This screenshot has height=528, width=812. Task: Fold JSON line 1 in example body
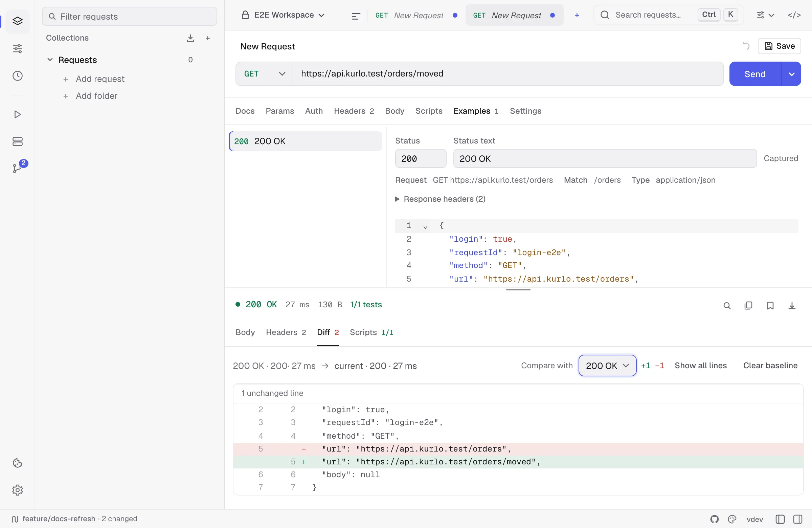click(x=425, y=227)
